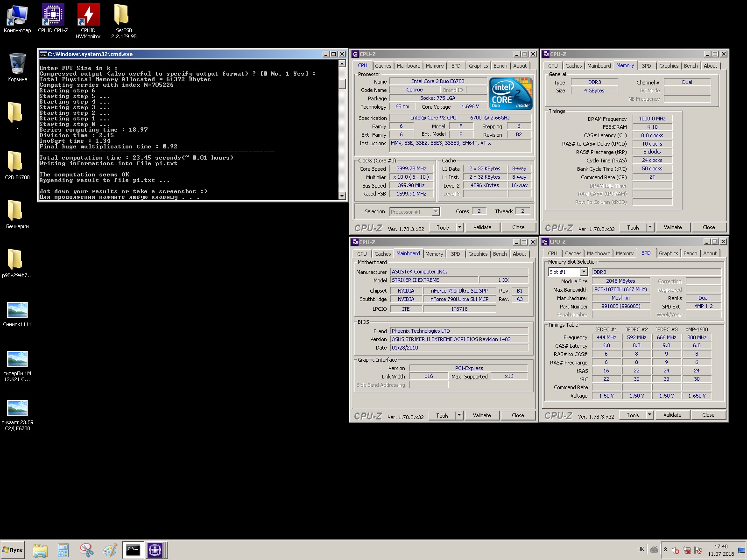Switch to cmd.exe taskbar button

click(x=133, y=550)
